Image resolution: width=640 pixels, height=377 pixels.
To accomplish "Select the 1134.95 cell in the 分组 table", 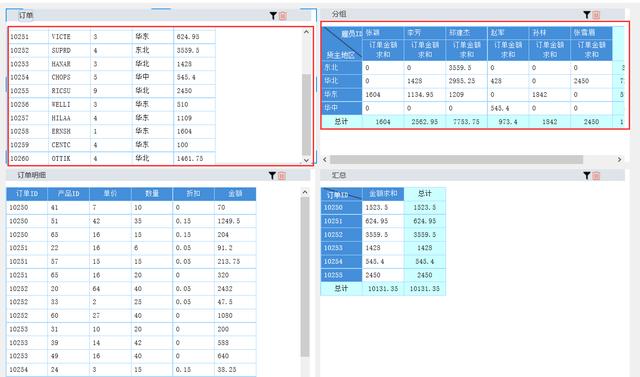I will click(424, 95).
